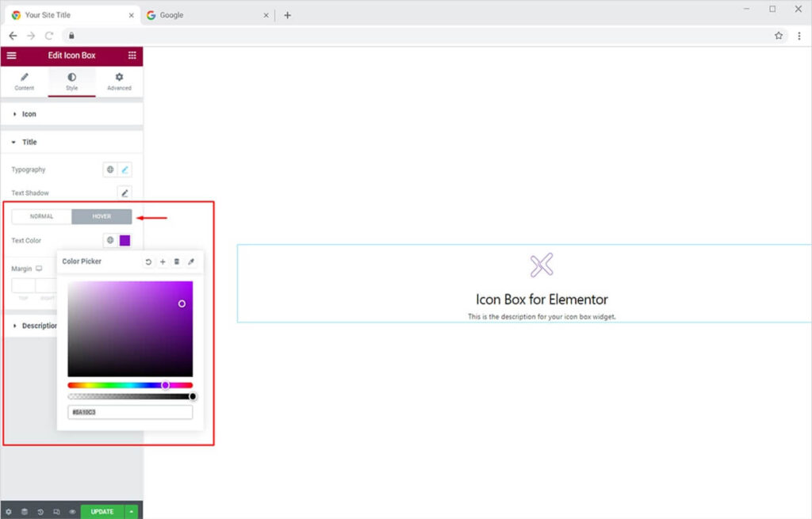Switch to the Content tab
The width and height of the screenshot is (812, 519).
click(x=25, y=82)
